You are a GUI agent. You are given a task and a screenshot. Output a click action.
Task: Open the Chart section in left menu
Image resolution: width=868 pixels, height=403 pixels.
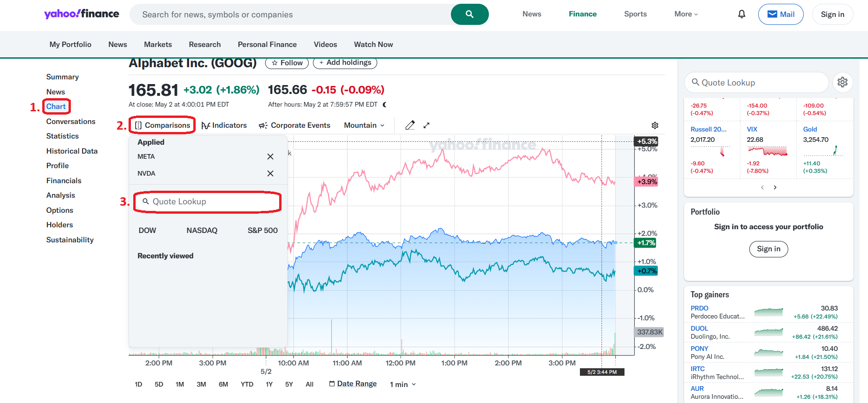[56, 107]
